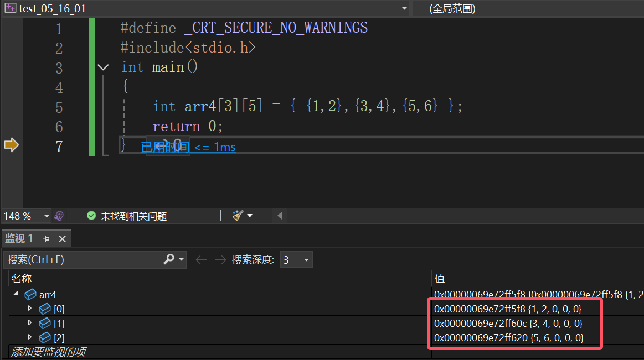Open the 148 % zoom level dropdown
This screenshot has width=644, height=360.
click(47, 216)
